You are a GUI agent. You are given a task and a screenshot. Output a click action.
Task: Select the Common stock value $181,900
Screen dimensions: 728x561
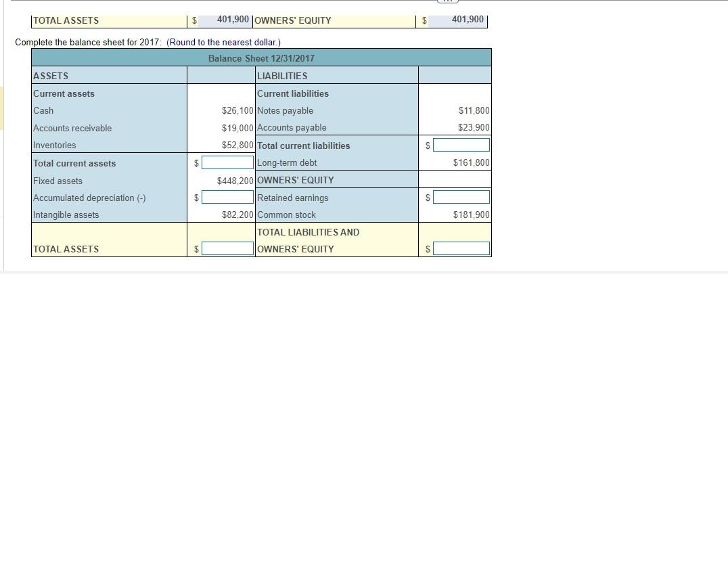pyautogui.click(x=472, y=215)
